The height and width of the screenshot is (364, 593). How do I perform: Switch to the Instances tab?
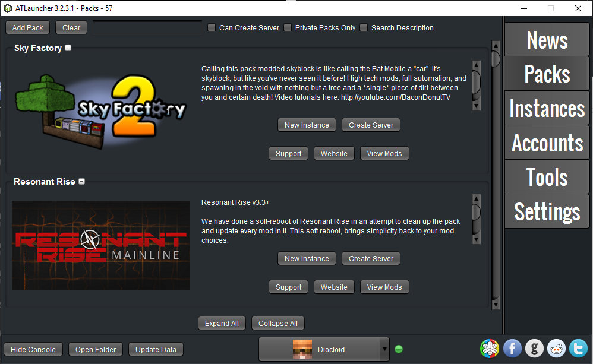click(547, 109)
